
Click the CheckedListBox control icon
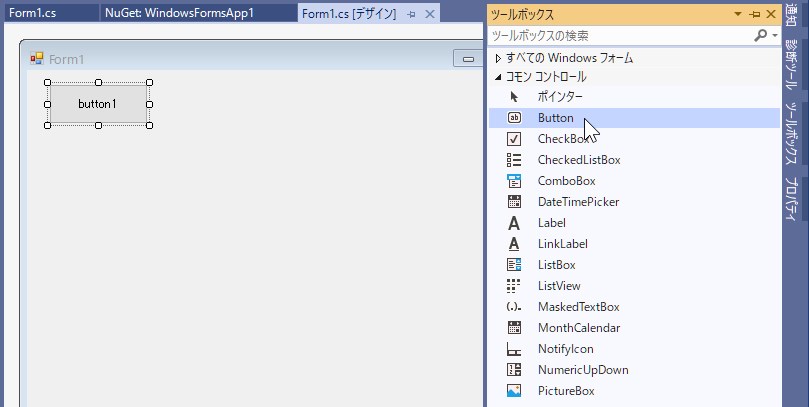pos(514,160)
